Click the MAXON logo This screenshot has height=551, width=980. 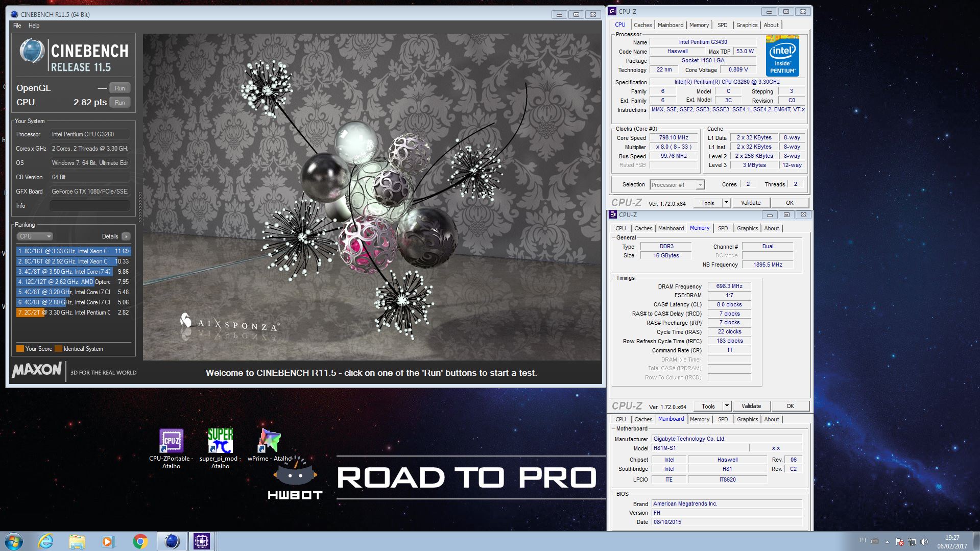[x=37, y=370]
